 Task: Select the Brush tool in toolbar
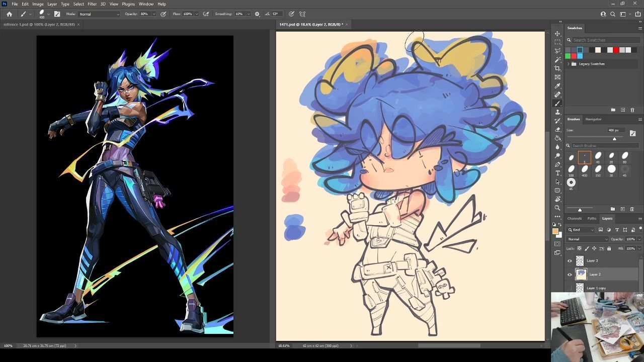point(557,103)
